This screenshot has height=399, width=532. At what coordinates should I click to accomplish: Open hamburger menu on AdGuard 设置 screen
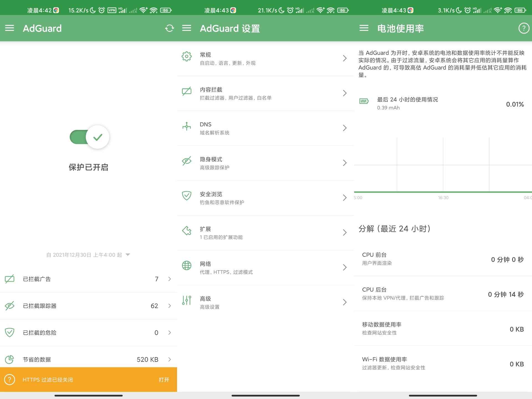tap(186, 28)
